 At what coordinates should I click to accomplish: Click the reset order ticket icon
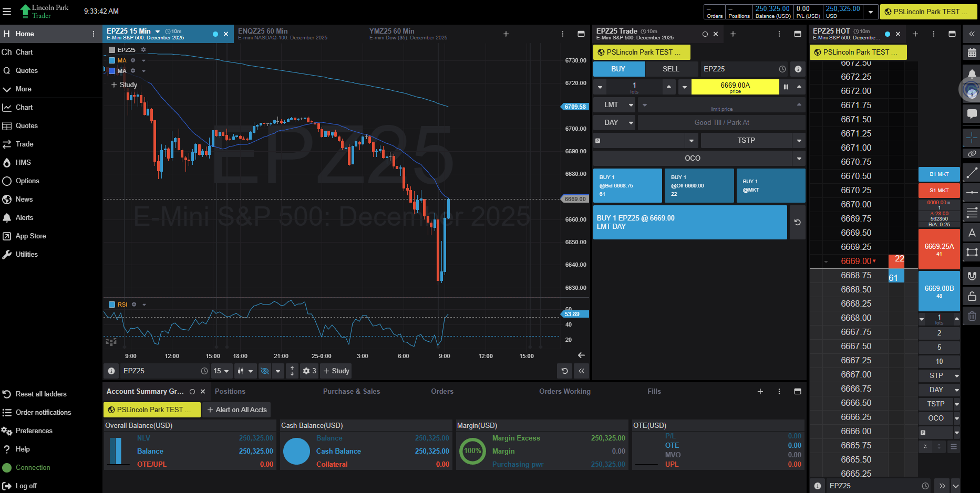(797, 223)
